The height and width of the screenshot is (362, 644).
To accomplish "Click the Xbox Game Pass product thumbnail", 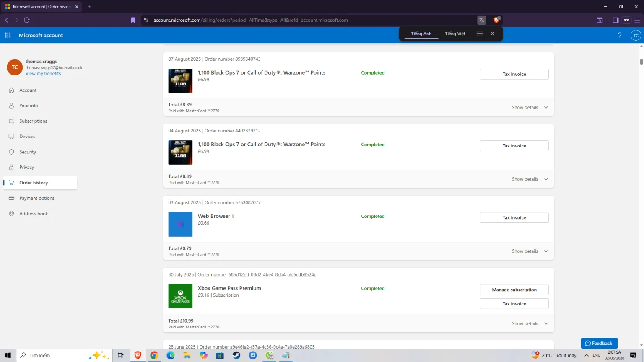I will click(180, 296).
